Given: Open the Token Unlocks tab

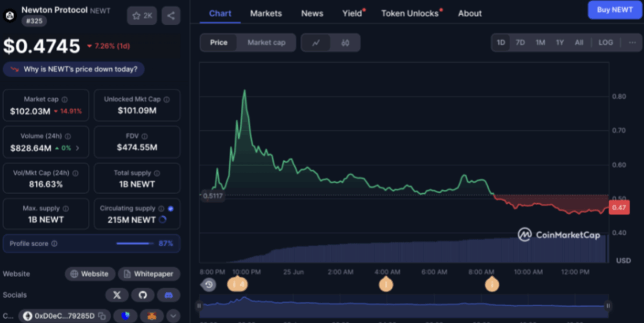Looking at the screenshot, I should coord(409,13).
